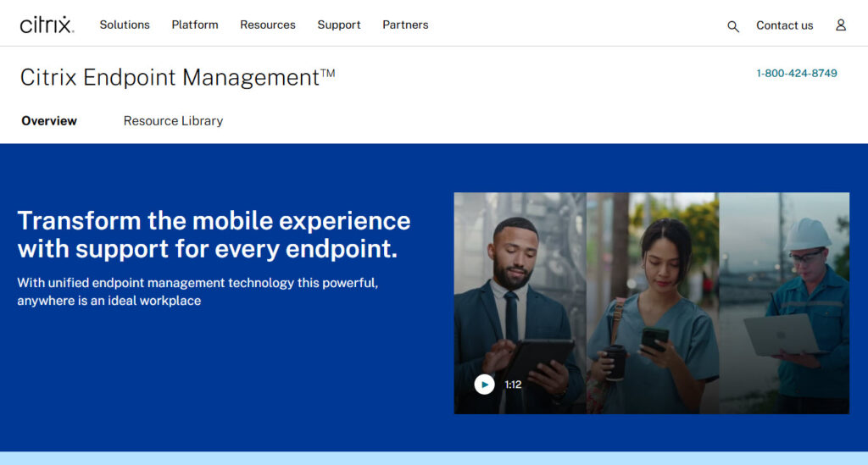Image resolution: width=868 pixels, height=465 pixels.
Task: Click the Citrix Endpoint Management title
Action: pos(178,77)
